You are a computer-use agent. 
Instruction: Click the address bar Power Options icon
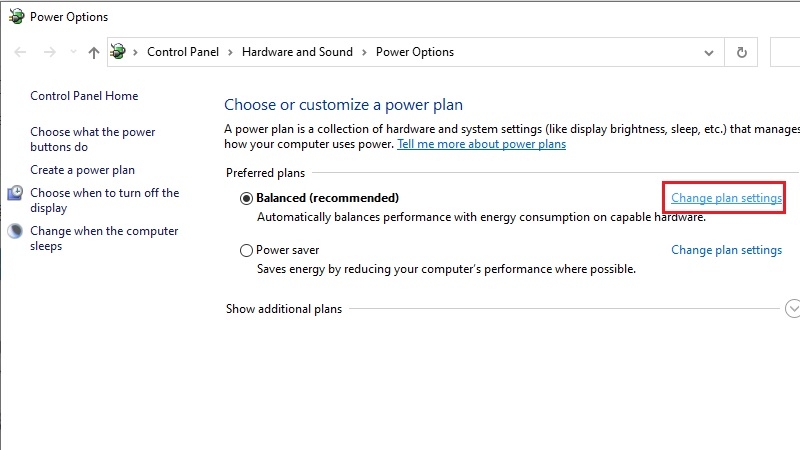point(119,52)
